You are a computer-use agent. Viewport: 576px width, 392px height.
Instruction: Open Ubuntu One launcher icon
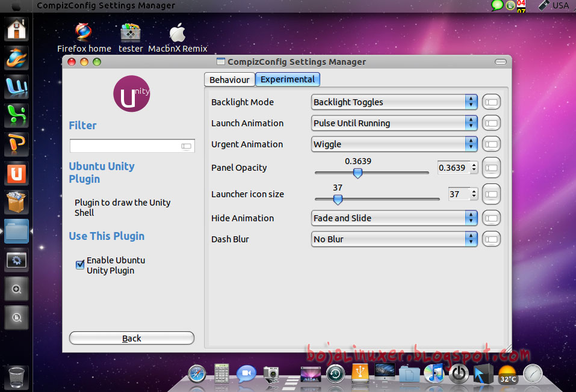[16, 173]
